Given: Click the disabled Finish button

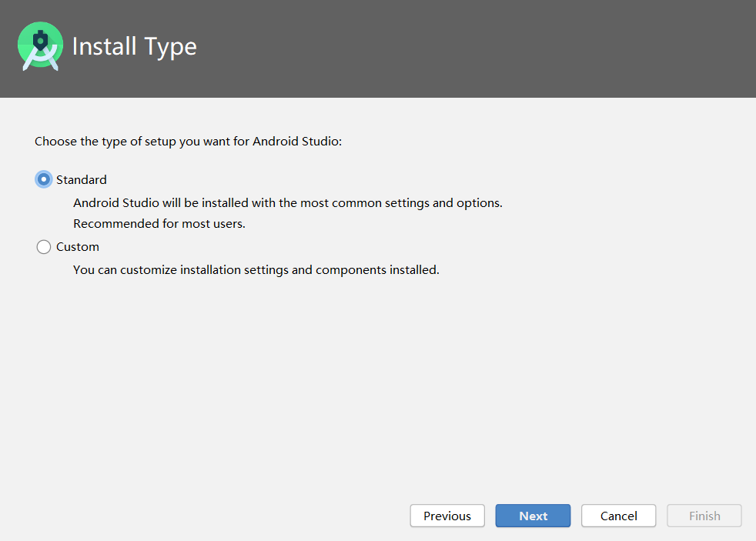Looking at the screenshot, I should point(704,516).
